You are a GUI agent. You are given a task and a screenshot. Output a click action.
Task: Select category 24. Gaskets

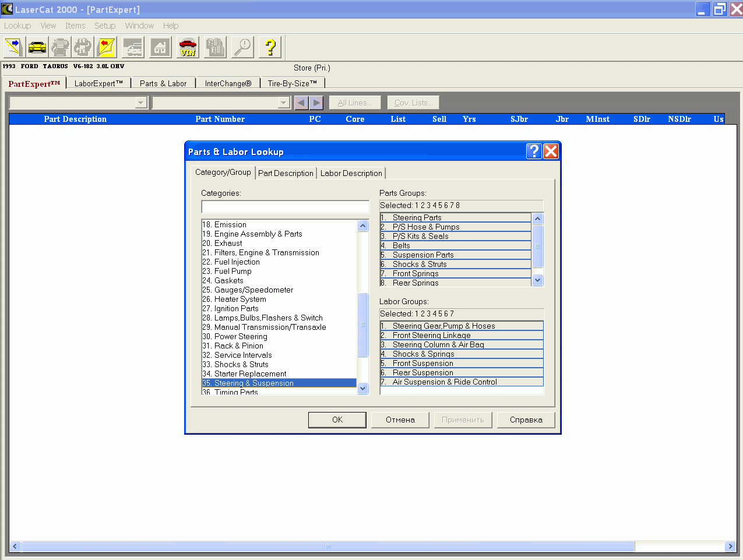[x=279, y=280]
